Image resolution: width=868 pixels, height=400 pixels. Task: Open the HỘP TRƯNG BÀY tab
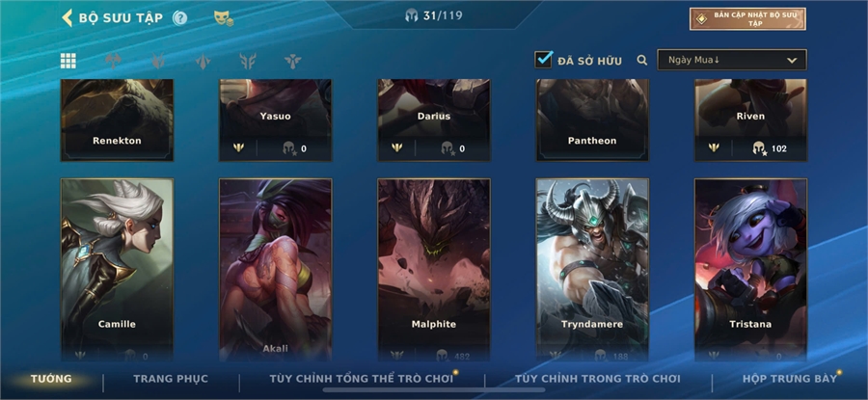coord(790,379)
